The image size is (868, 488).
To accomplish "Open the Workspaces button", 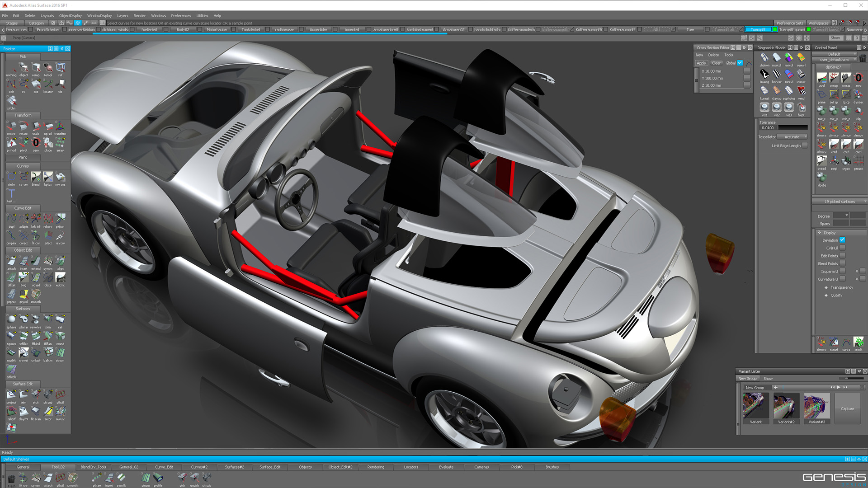I will [x=818, y=23].
